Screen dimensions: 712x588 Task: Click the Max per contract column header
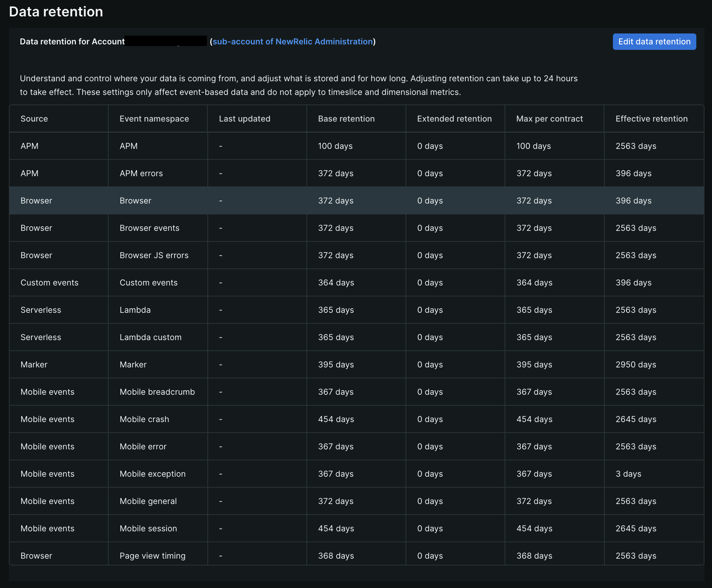549,119
